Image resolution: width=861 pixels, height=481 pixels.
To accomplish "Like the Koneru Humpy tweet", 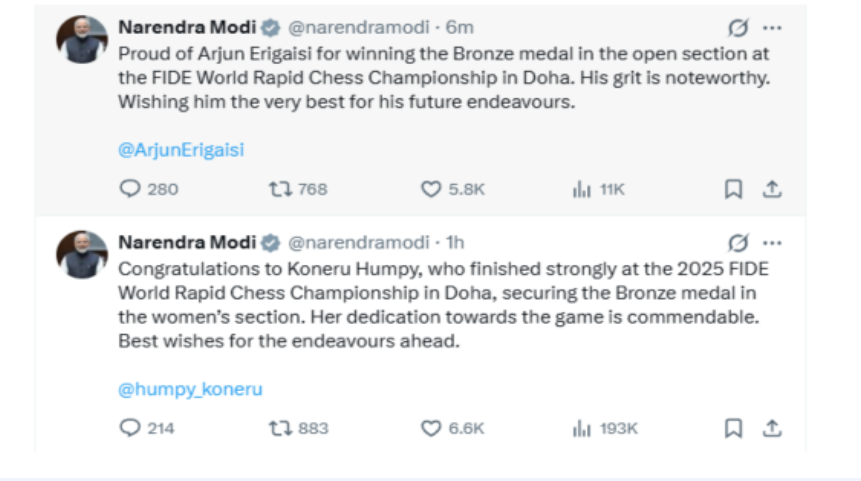I will [x=431, y=428].
